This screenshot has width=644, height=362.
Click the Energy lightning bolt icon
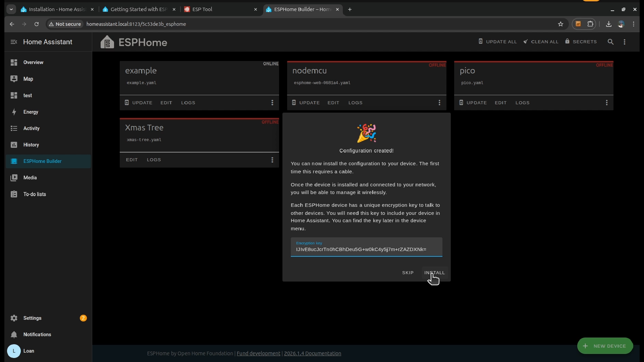point(14,112)
